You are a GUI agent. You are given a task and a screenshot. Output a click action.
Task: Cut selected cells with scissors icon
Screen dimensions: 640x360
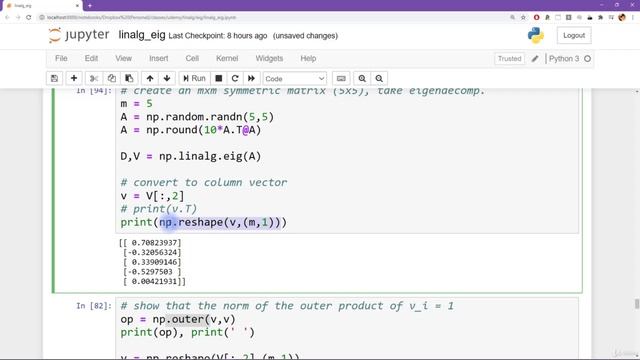tap(94, 78)
